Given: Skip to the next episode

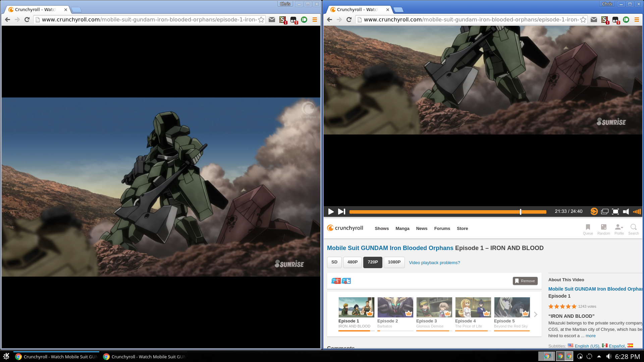Looking at the screenshot, I should [341, 212].
